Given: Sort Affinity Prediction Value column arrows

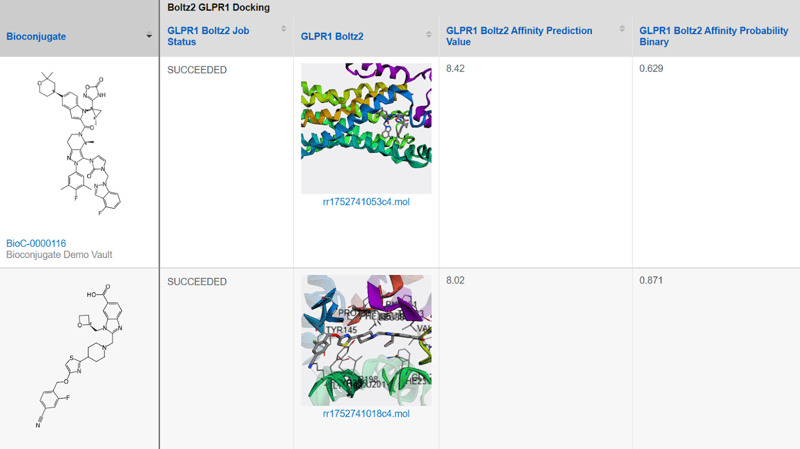Looking at the screenshot, I should [x=622, y=29].
